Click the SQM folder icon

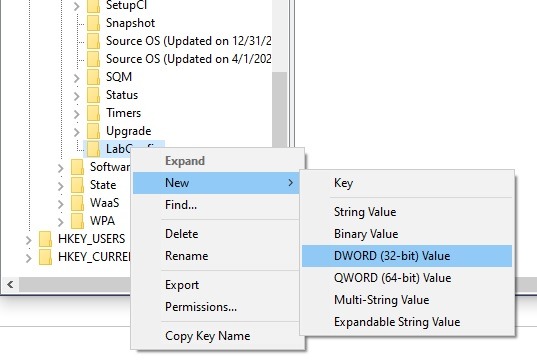pyautogui.click(x=93, y=77)
